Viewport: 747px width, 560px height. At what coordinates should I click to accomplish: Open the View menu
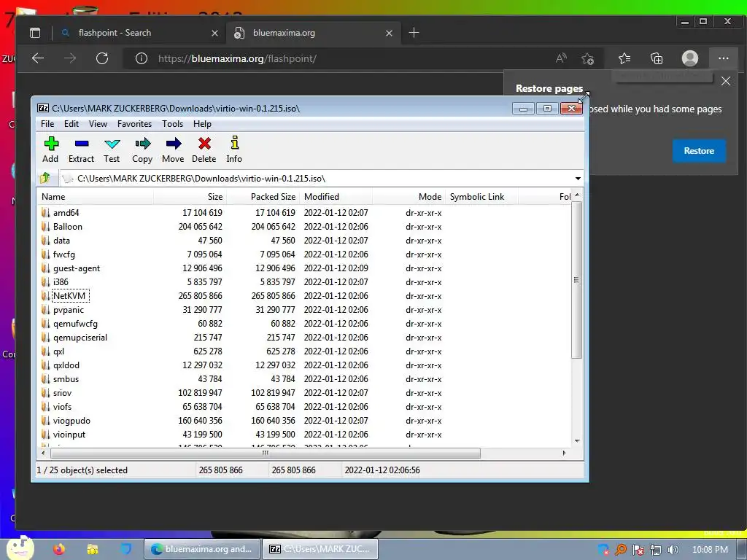click(98, 124)
